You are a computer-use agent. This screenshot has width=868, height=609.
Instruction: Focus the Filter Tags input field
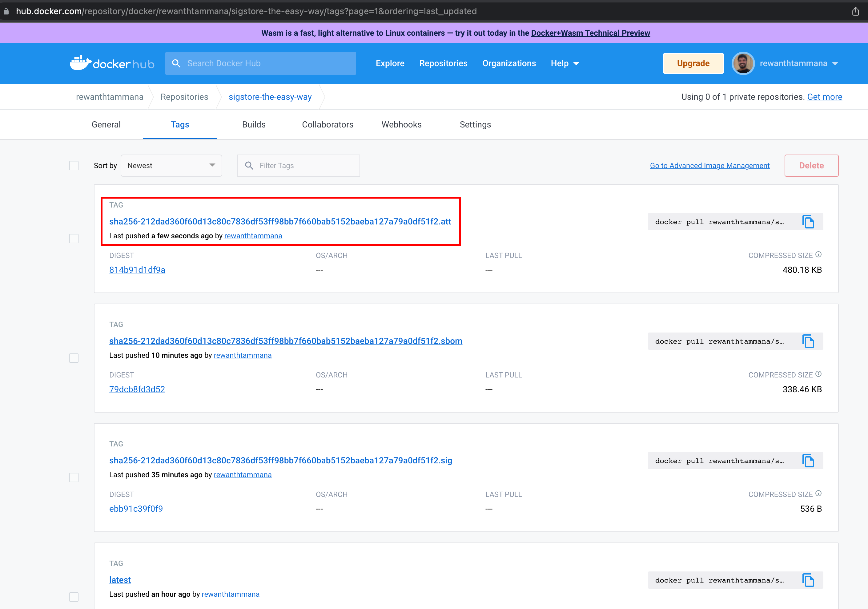pyautogui.click(x=298, y=166)
